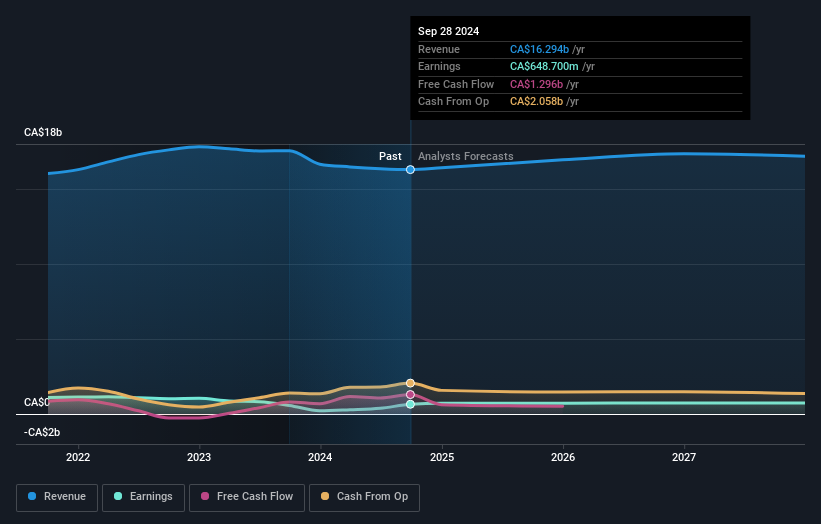The height and width of the screenshot is (524, 821).
Task: Select the 2024 x-axis label
Action: click(x=320, y=458)
